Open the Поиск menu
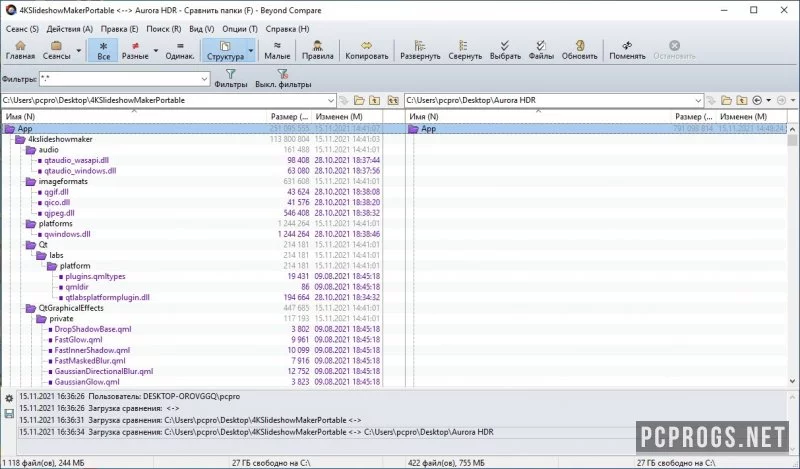 point(164,29)
